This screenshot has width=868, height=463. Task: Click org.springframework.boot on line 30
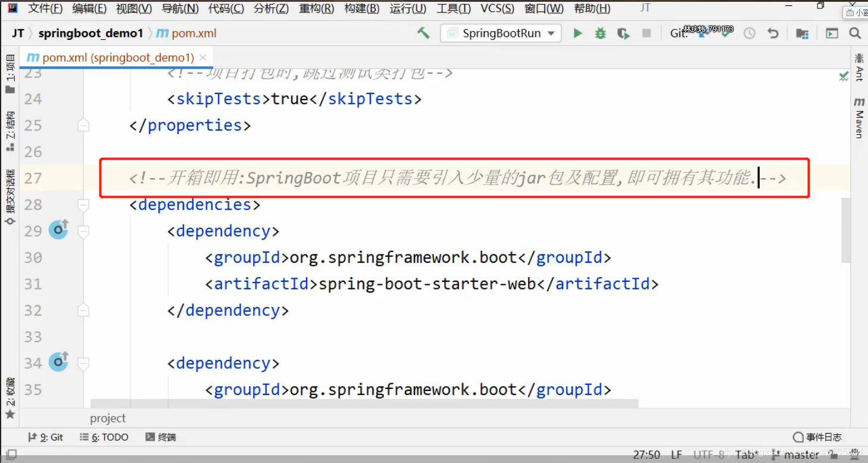point(403,257)
